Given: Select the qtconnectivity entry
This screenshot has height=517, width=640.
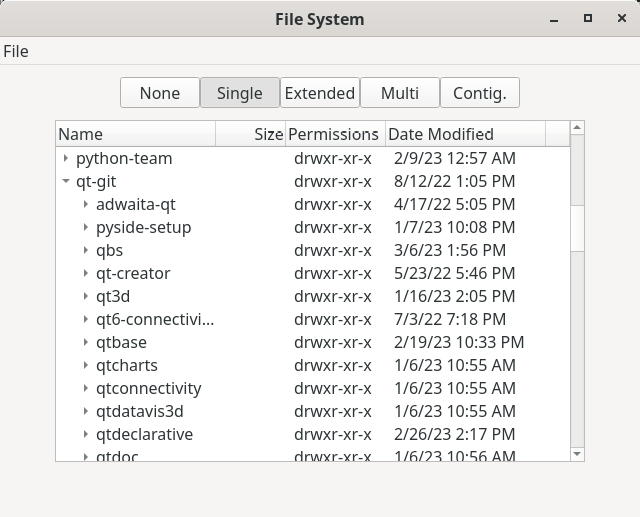Looking at the screenshot, I should (x=149, y=388).
